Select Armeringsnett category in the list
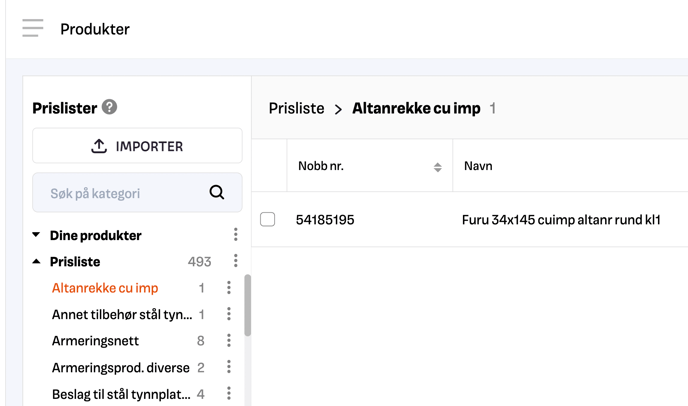Screen dimensions: 688x406 click(x=95, y=341)
